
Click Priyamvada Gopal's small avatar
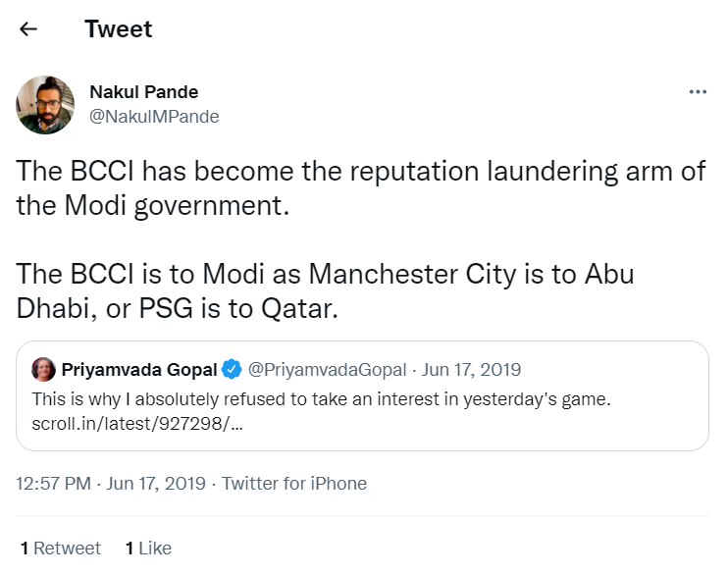click(x=44, y=370)
